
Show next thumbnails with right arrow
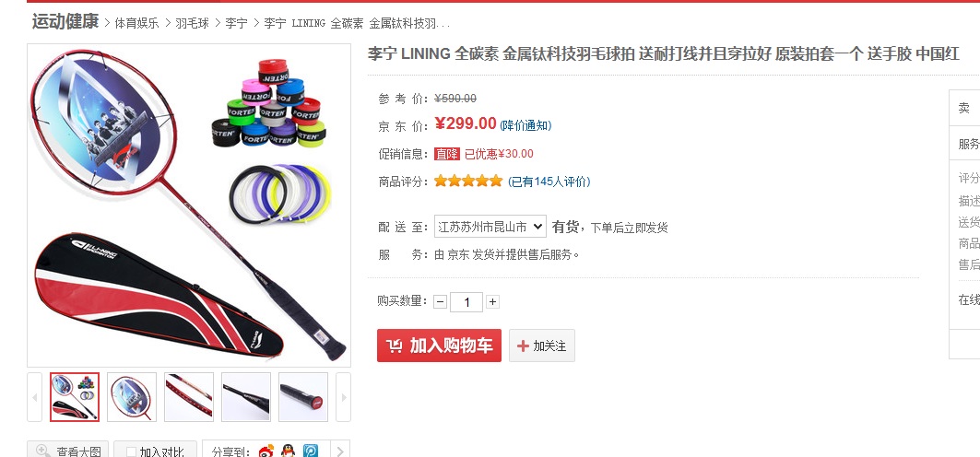pyautogui.click(x=343, y=397)
